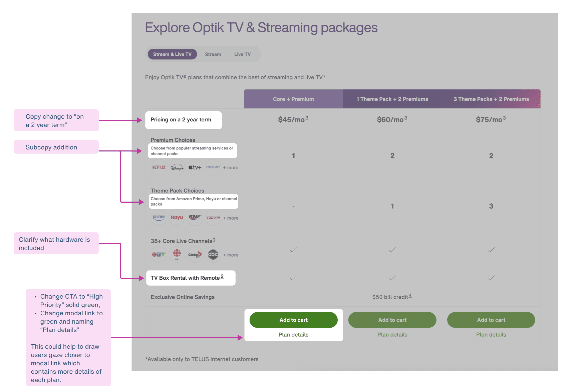The image size is (582, 392).
Task: Click the Hayu logo icon
Action: pyautogui.click(x=177, y=218)
